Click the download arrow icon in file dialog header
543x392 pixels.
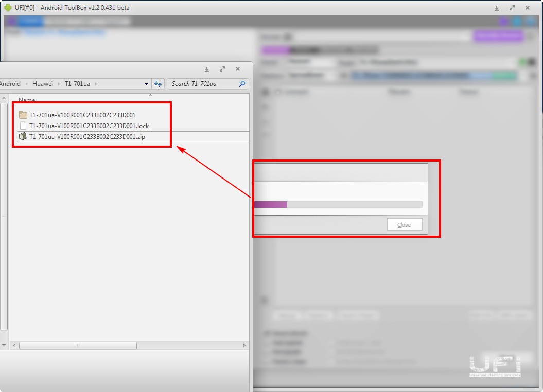207,69
